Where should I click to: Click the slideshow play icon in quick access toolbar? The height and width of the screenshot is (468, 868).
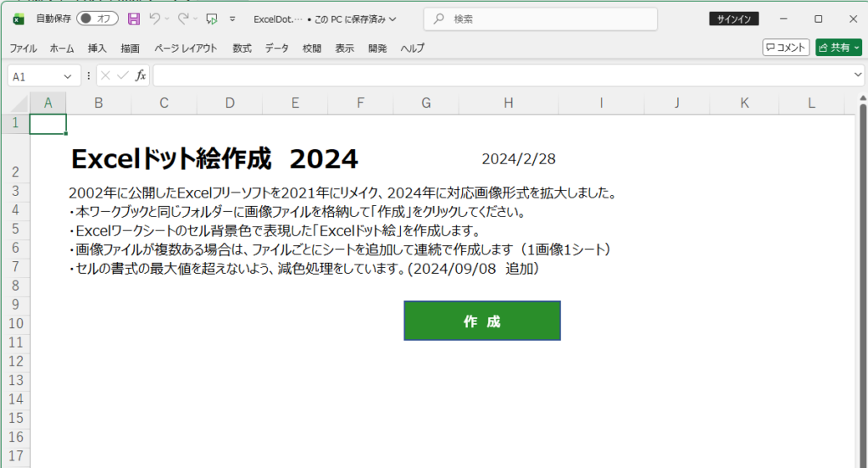coord(212,19)
